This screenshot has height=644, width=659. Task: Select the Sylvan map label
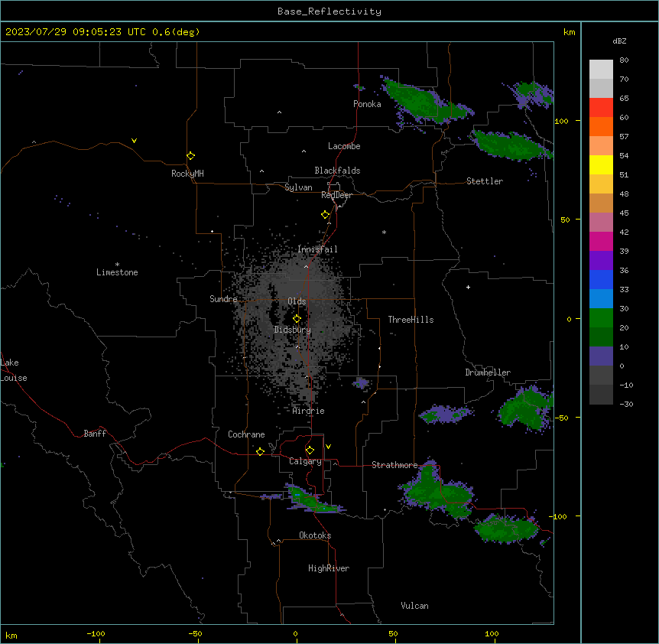click(x=298, y=187)
